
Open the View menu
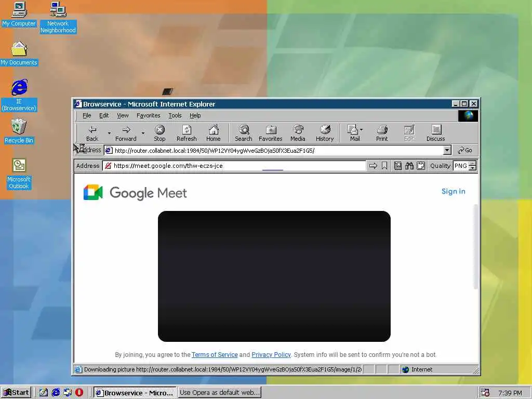click(123, 115)
